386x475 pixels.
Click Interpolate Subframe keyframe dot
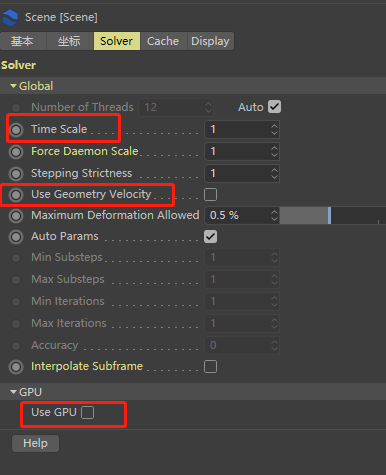(x=16, y=367)
